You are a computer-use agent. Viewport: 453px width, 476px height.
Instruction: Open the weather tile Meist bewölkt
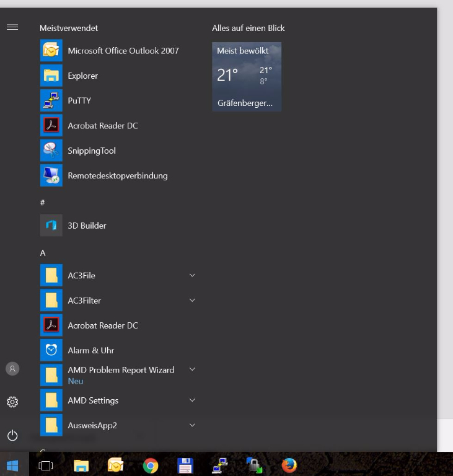[247, 77]
